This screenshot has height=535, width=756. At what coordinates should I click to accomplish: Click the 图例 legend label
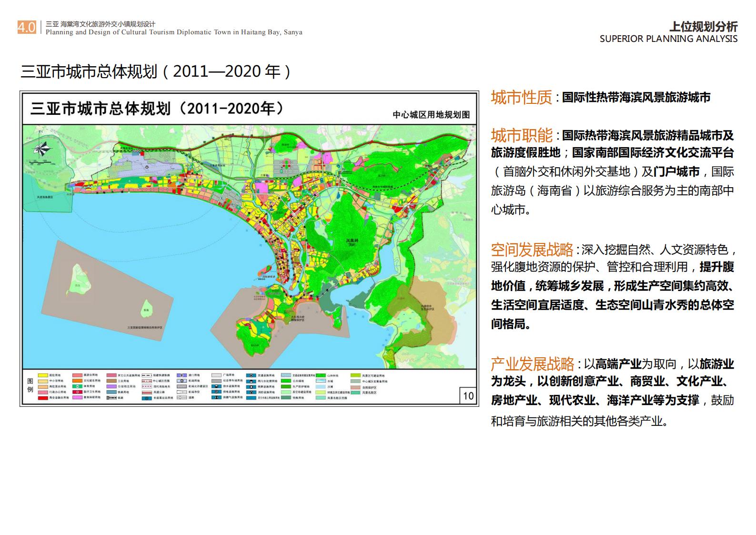[30, 385]
